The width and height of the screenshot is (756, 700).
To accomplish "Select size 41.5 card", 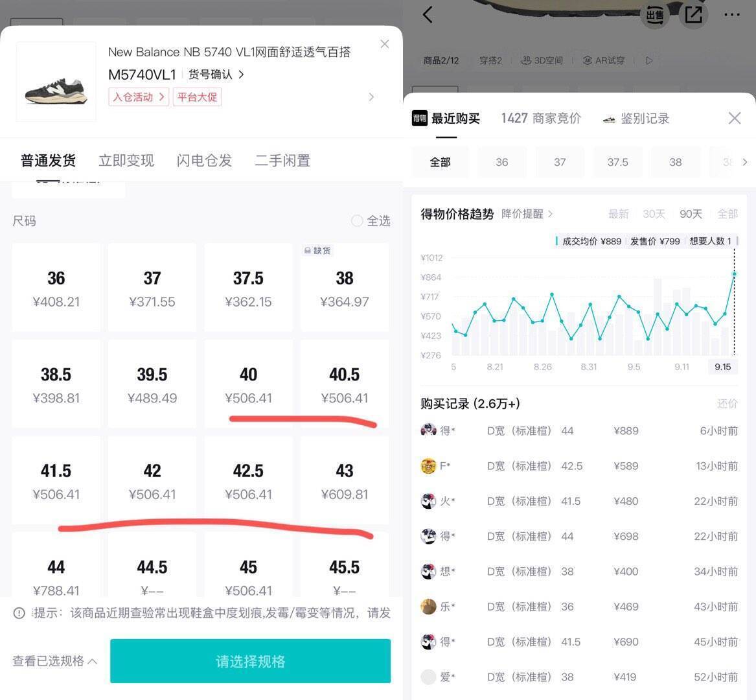I will pos(56,480).
